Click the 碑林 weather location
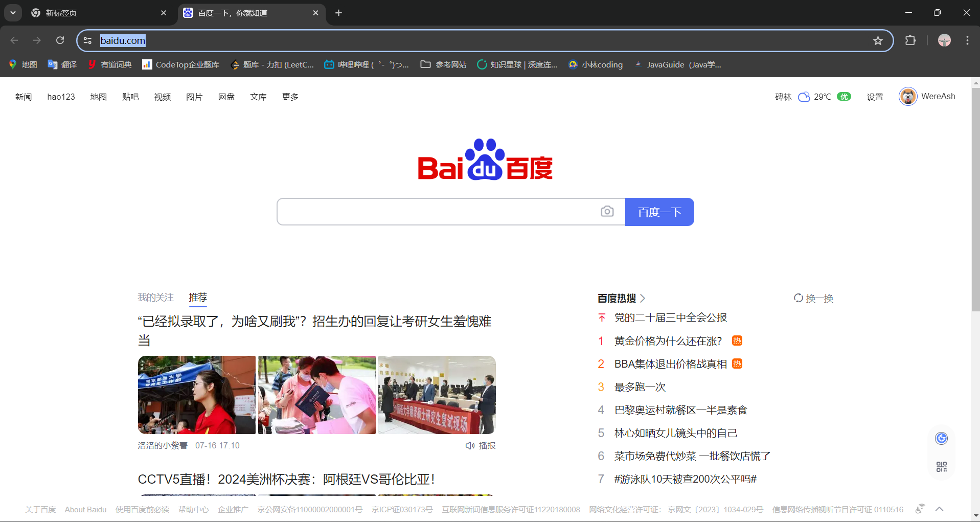Screen dimensions: 980x522 [x=783, y=97]
